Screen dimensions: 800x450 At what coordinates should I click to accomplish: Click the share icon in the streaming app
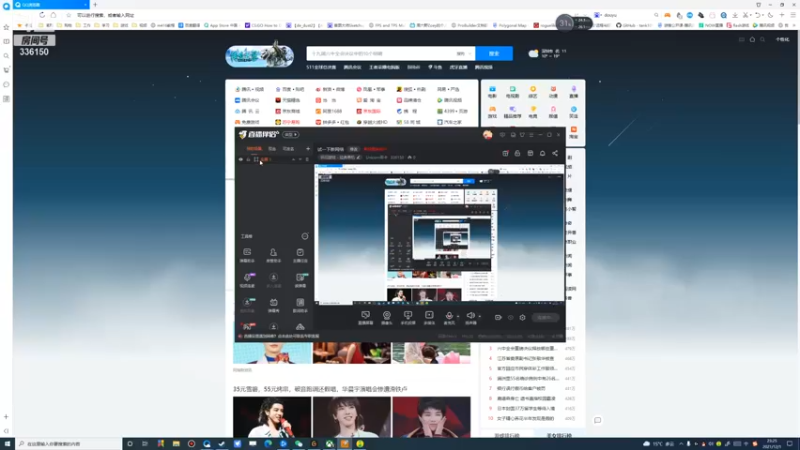[x=555, y=153]
